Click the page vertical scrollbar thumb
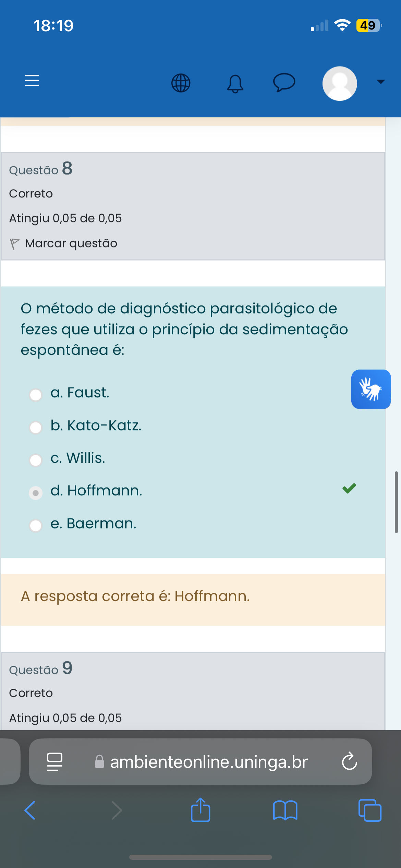The width and height of the screenshot is (401, 868). click(396, 502)
